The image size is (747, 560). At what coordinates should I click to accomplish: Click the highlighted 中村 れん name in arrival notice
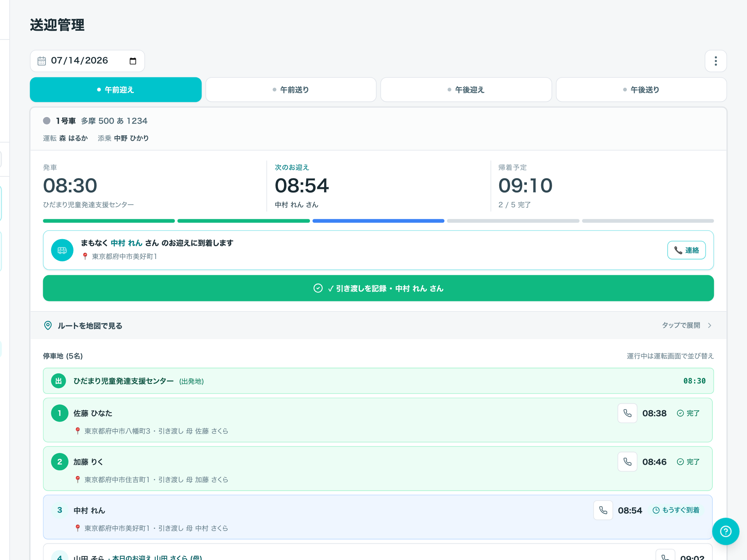[x=126, y=243]
